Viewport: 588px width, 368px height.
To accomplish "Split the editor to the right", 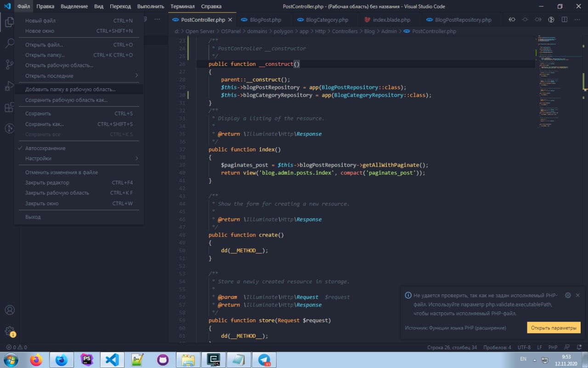I will point(565,20).
